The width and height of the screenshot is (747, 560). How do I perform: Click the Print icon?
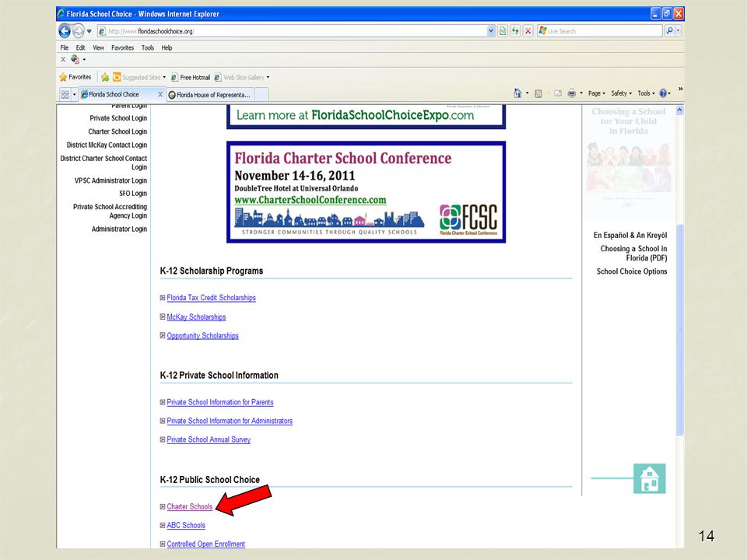click(x=572, y=94)
